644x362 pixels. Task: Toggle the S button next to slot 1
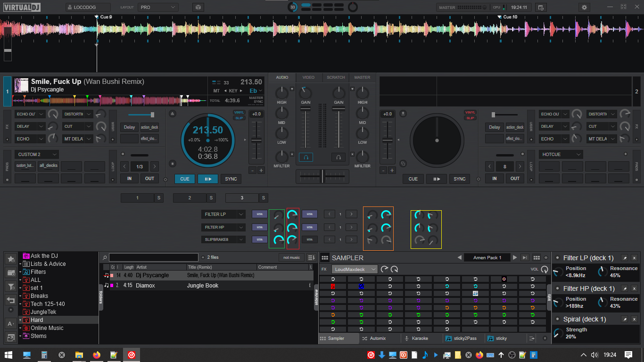158,198
